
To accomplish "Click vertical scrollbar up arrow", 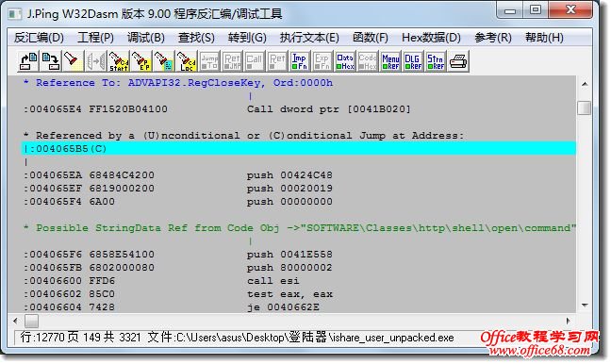I will click(585, 84).
